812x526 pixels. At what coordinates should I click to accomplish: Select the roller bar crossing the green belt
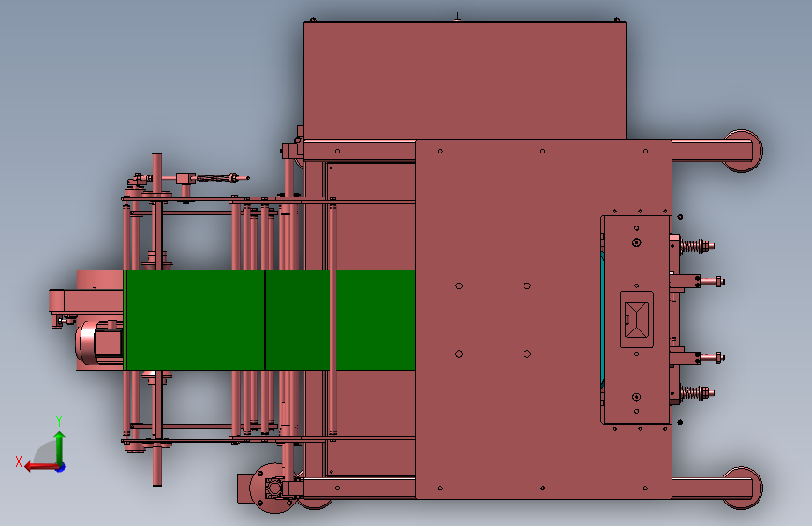click(x=332, y=317)
